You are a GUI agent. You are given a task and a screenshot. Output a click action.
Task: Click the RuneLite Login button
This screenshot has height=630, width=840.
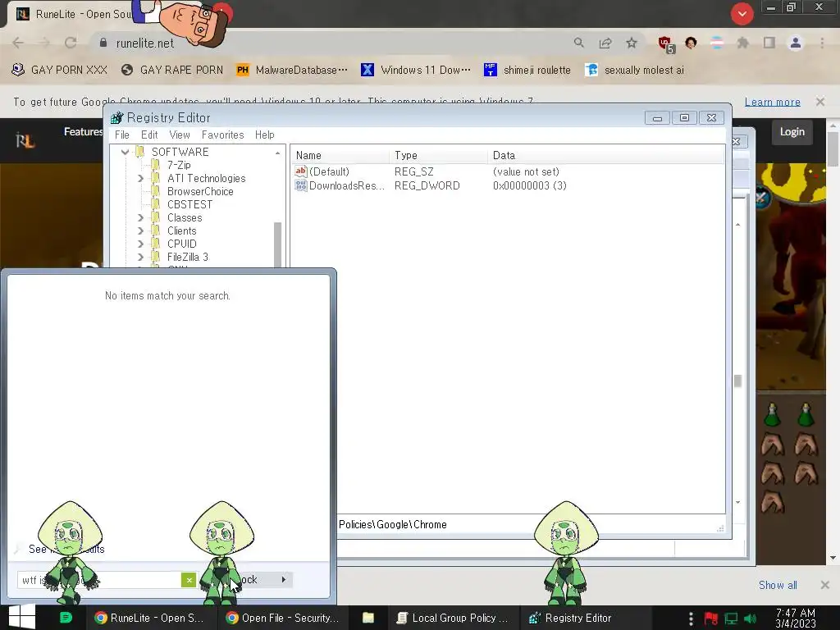[x=792, y=132]
